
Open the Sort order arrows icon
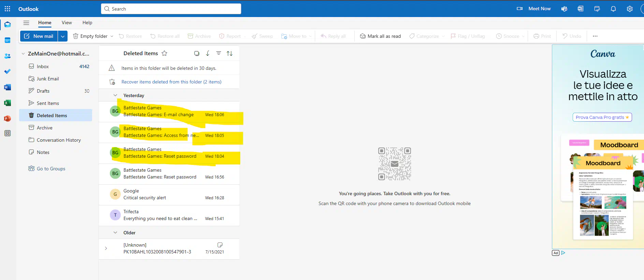[230, 53]
